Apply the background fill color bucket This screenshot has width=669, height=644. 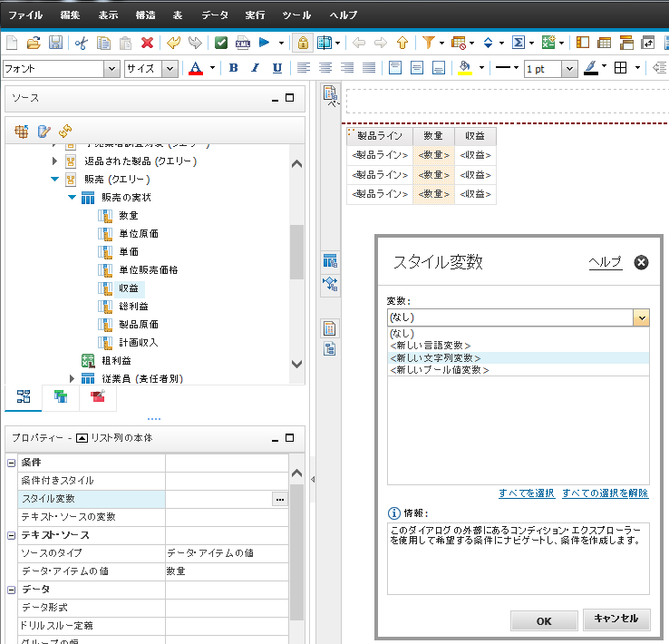point(465,68)
